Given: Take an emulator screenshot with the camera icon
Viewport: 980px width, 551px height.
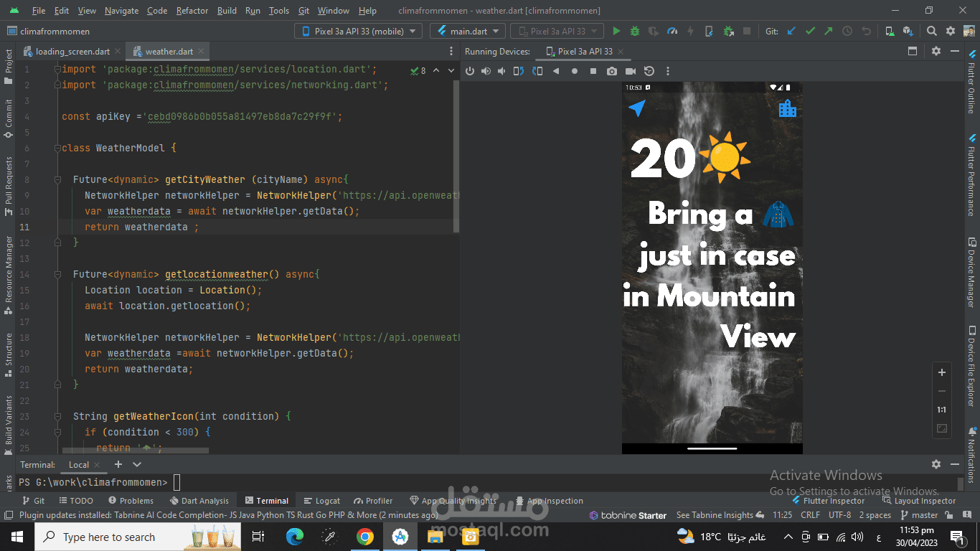Looking at the screenshot, I should coord(612,71).
